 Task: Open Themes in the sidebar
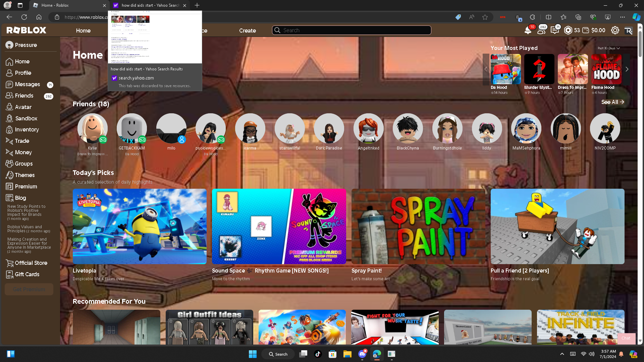click(24, 175)
